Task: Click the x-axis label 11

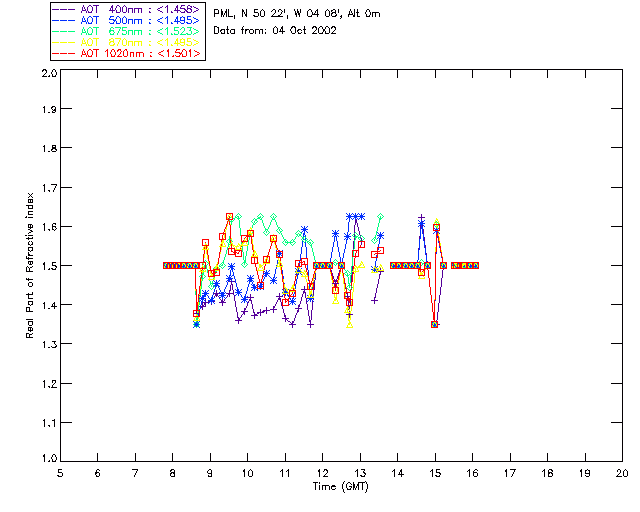Action: (x=285, y=473)
